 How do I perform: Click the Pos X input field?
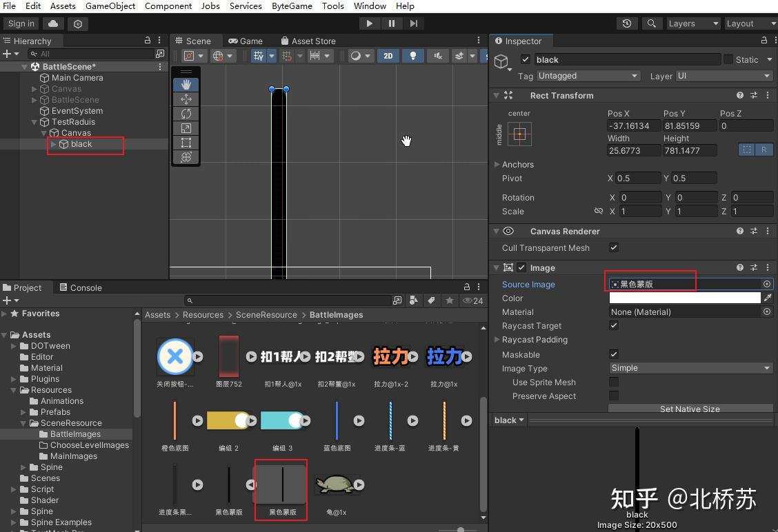(x=634, y=125)
